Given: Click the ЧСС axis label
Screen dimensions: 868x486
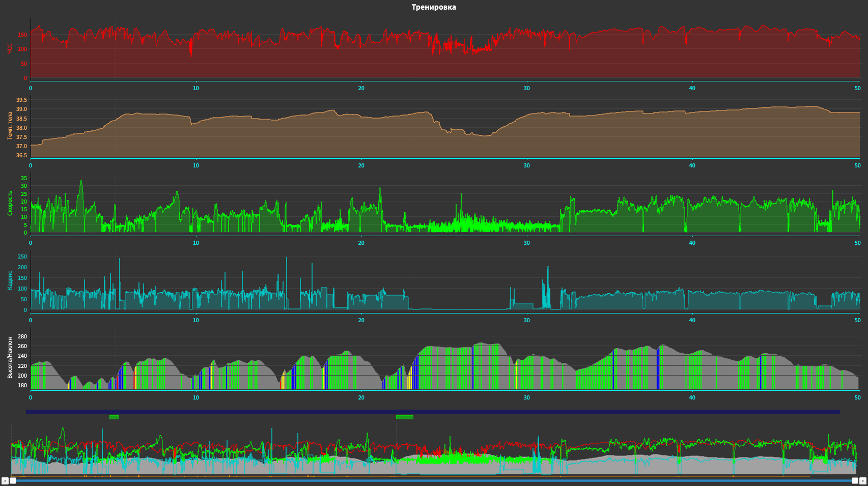Looking at the screenshot, I should tap(10, 49).
